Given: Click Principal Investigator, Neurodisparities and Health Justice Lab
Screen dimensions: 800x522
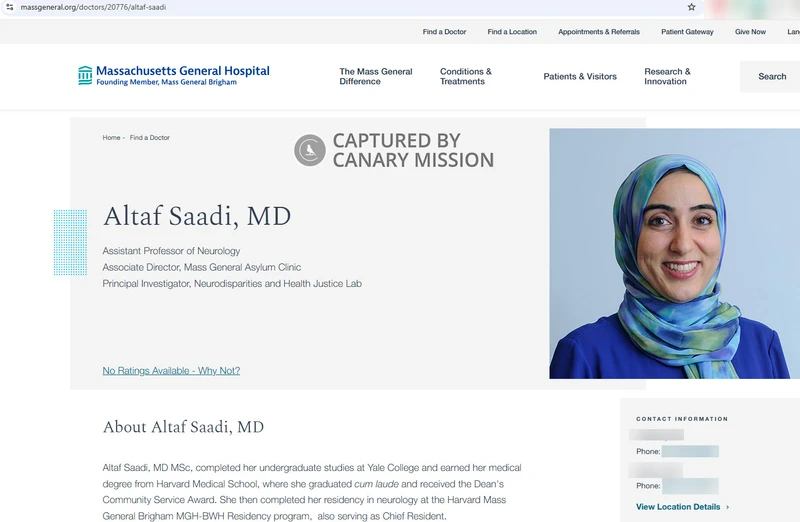Looking at the screenshot, I should [232, 284].
